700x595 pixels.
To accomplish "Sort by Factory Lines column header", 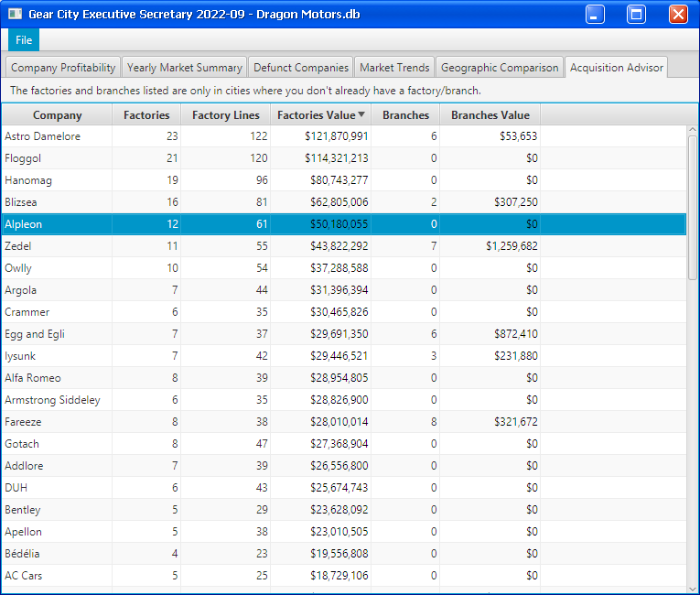I will click(x=225, y=114).
